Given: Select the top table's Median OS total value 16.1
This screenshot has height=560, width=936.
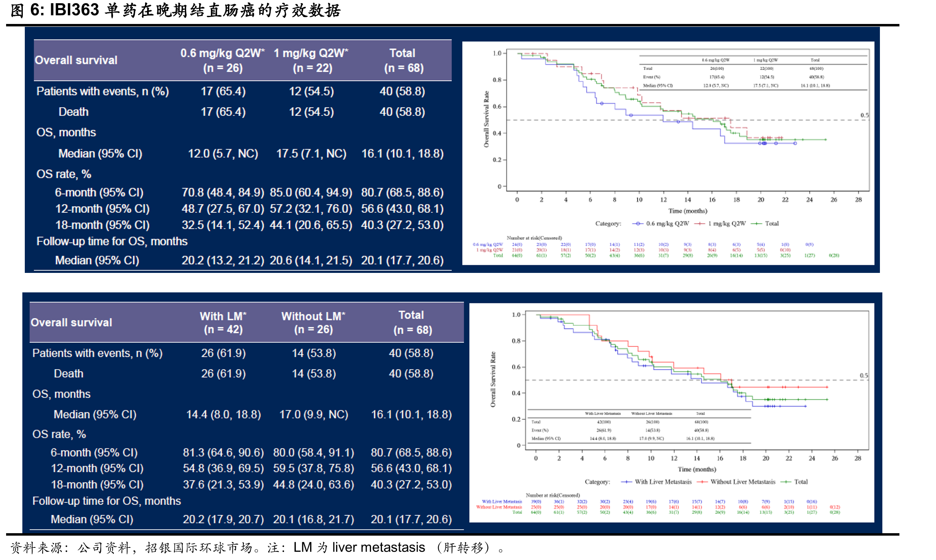Looking at the screenshot, I should [x=403, y=154].
